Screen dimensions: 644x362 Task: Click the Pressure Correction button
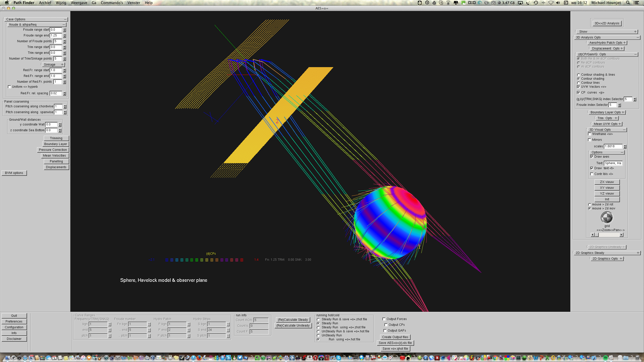point(53,150)
